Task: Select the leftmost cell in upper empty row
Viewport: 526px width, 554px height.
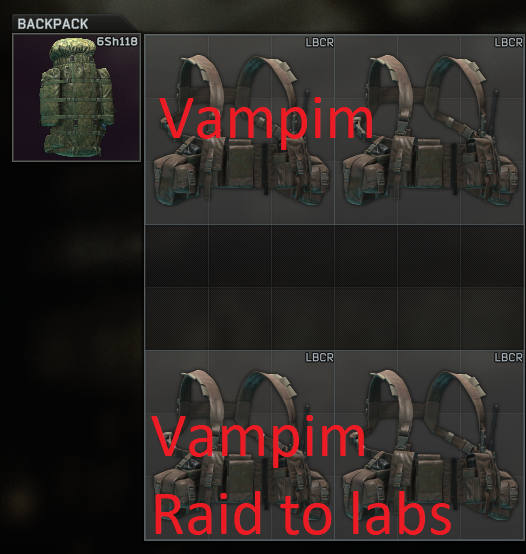Action: click(x=177, y=256)
